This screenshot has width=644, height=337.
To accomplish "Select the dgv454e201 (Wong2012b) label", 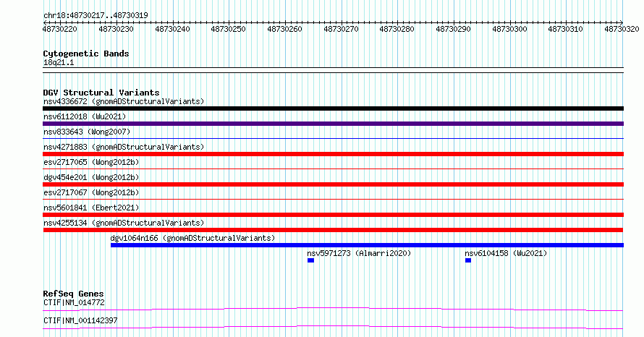I will 91,177.
